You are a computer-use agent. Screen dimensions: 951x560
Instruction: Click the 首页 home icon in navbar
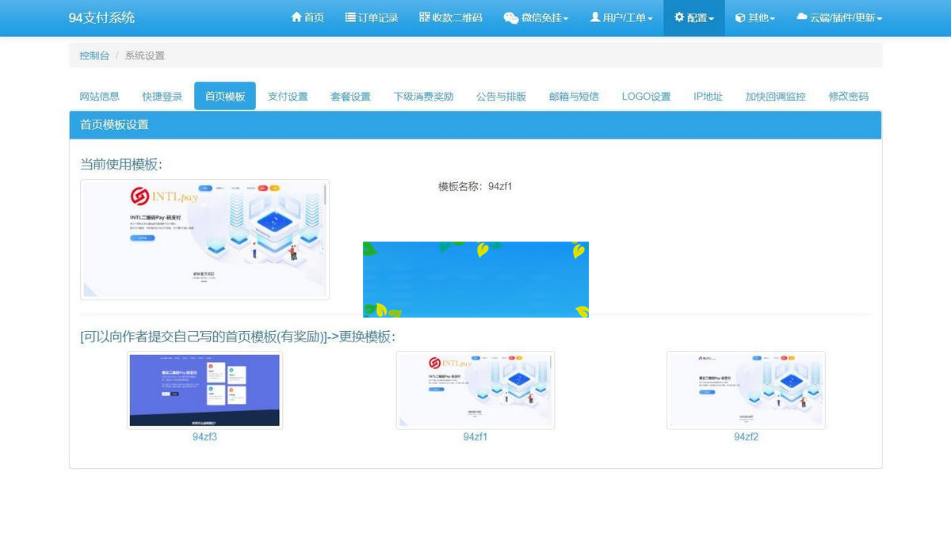(x=296, y=17)
